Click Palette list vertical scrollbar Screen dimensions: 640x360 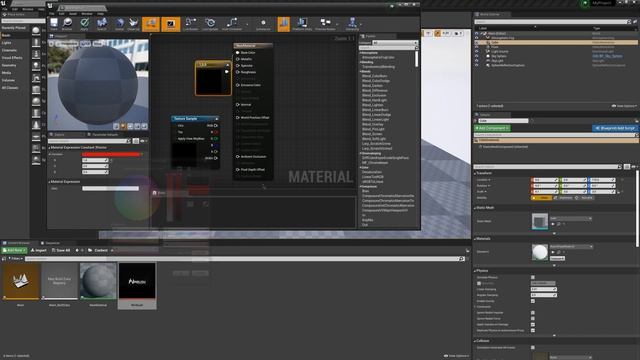416,59
